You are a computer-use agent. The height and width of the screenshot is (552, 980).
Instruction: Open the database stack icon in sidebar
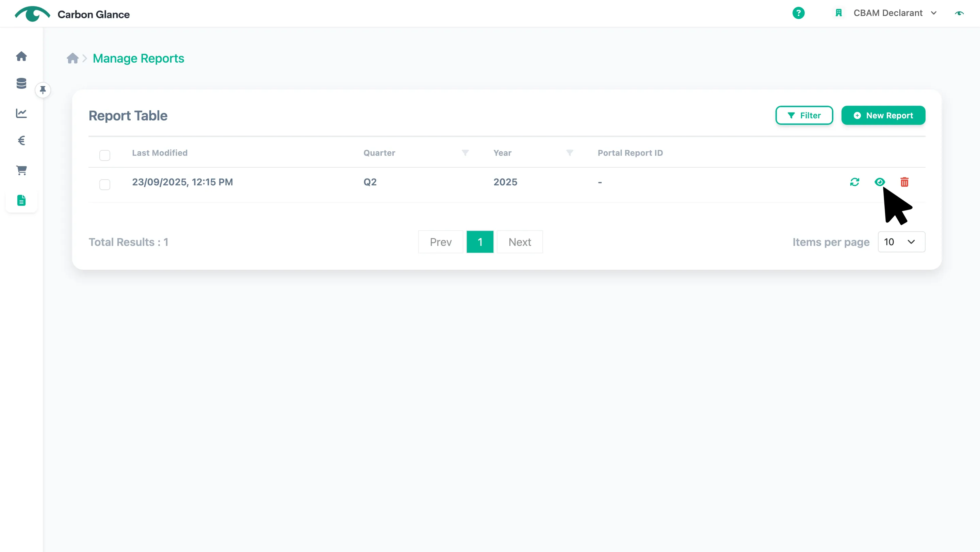coord(21,83)
